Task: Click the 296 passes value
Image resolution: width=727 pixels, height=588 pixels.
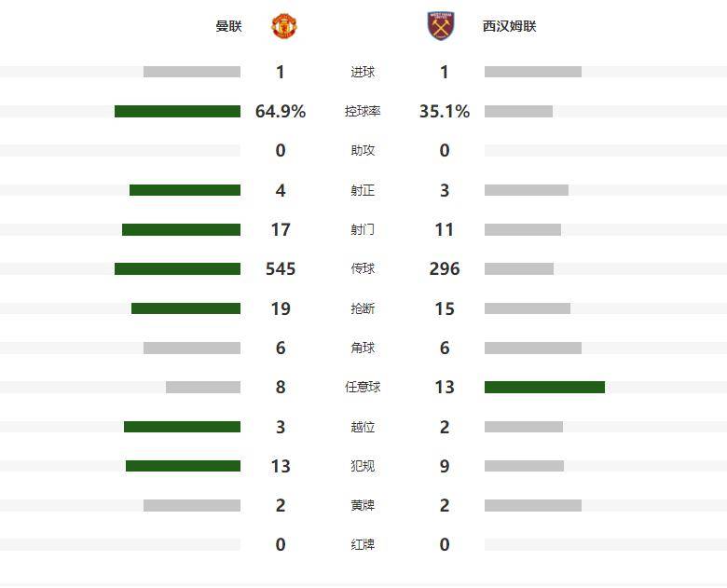Action: pyautogui.click(x=445, y=269)
